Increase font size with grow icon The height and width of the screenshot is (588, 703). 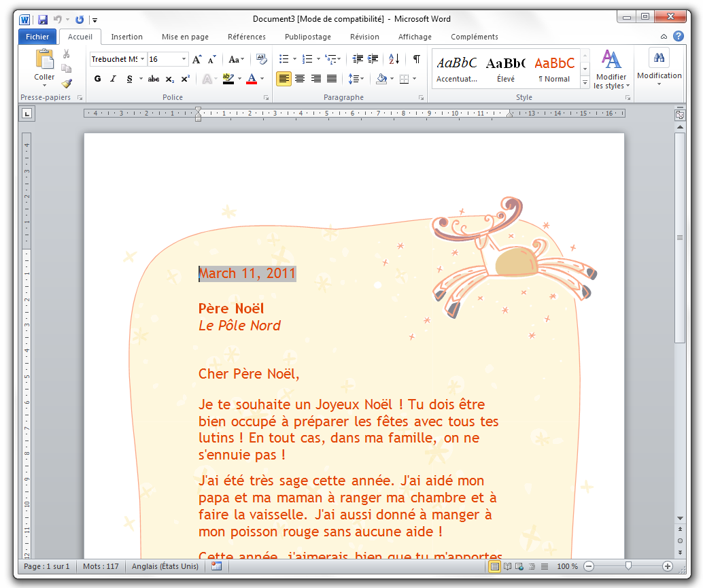point(196,59)
